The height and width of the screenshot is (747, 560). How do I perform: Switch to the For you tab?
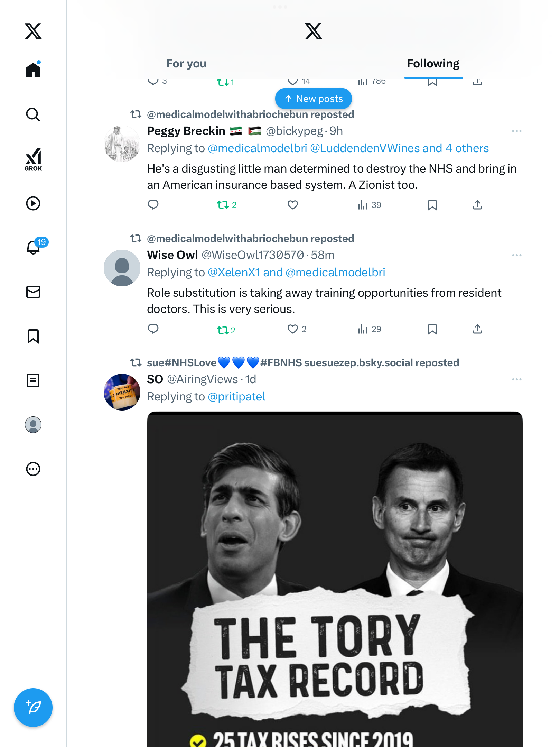[186, 64]
